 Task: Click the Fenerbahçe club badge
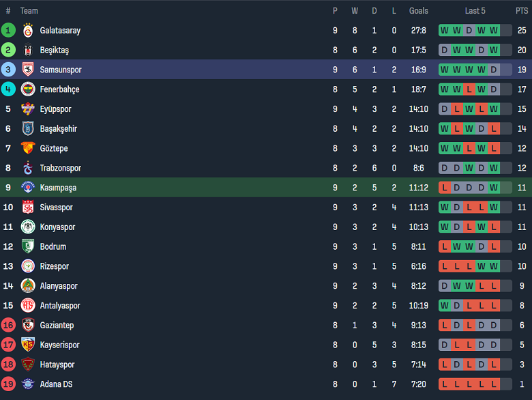[28, 89]
